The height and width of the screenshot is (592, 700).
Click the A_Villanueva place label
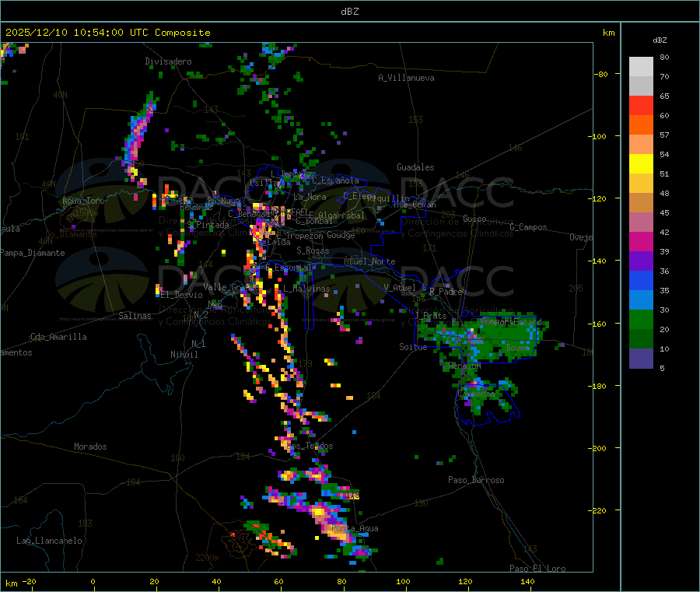tap(406, 78)
